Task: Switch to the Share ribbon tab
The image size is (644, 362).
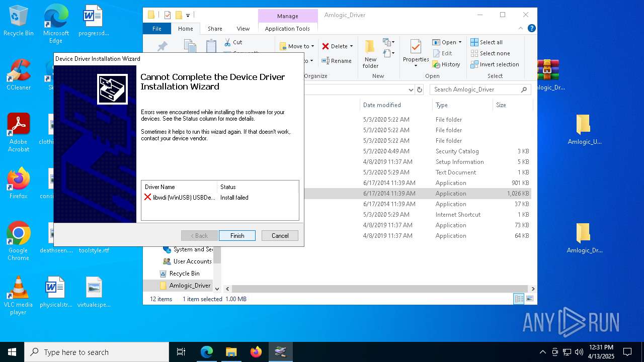Action: pyautogui.click(x=215, y=29)
